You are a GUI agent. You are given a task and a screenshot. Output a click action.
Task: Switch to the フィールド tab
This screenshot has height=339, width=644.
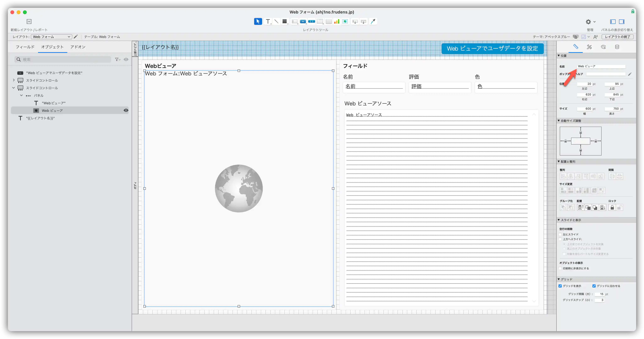pyautogui.click(x=25, y=47)
